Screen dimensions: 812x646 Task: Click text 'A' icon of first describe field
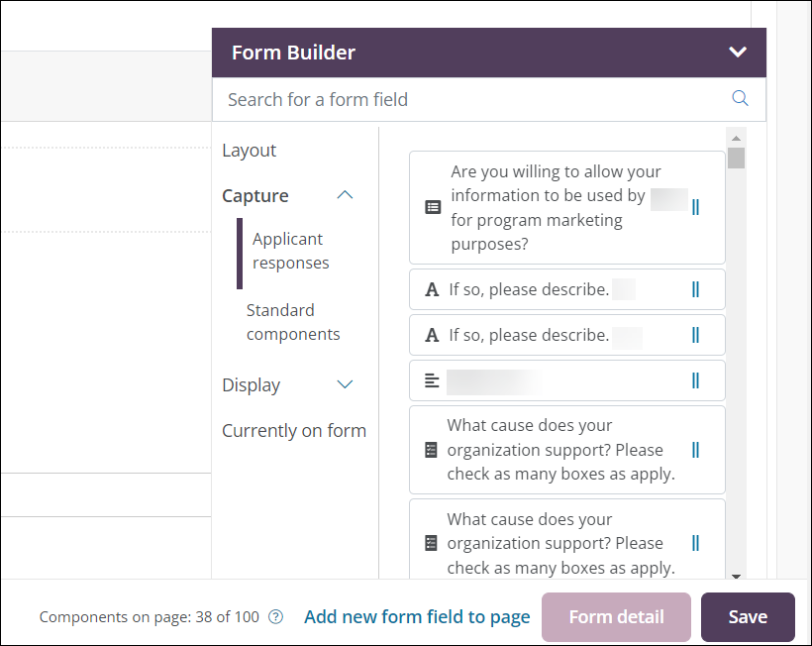pyautogui.click(x=432, y=290)
